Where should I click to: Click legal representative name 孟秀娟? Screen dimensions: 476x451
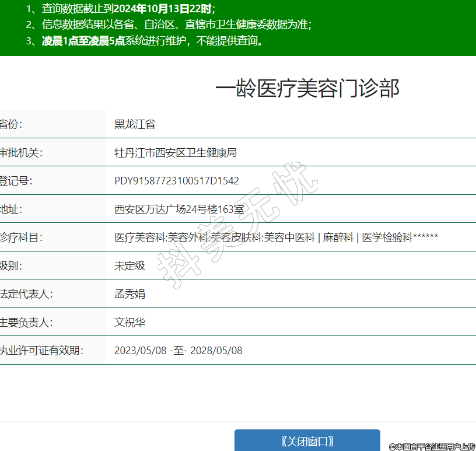(129, 294)
